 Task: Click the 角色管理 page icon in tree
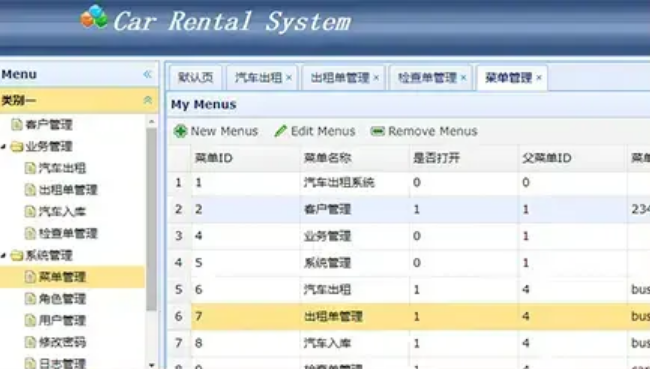pos(30,299)
